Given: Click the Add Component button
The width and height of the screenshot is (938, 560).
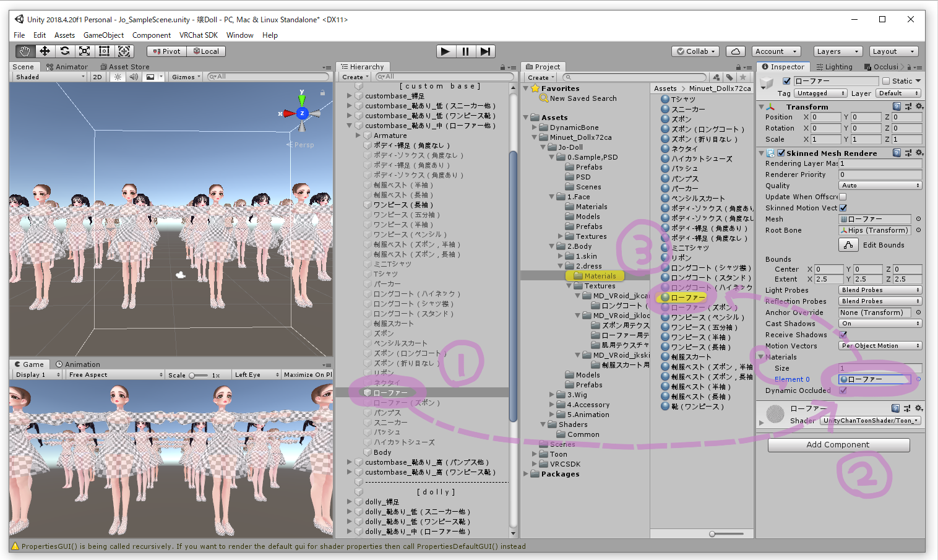Looking at the screenshot, I should [x=838, y=445].
